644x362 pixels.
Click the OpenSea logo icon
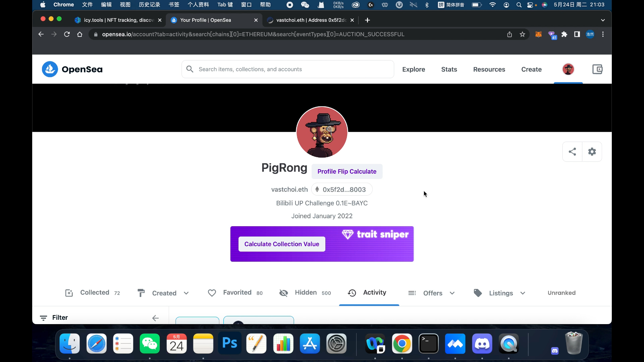point(50,69)
